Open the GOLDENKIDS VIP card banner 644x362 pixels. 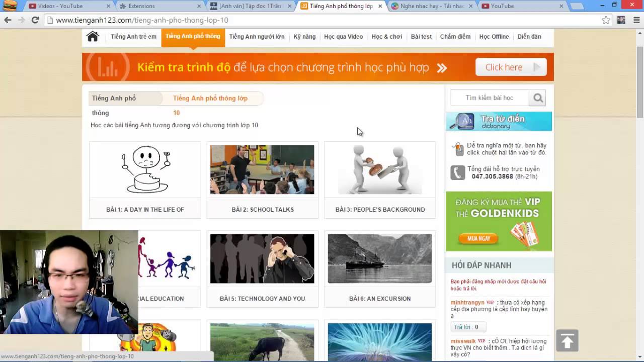[499, 221]
